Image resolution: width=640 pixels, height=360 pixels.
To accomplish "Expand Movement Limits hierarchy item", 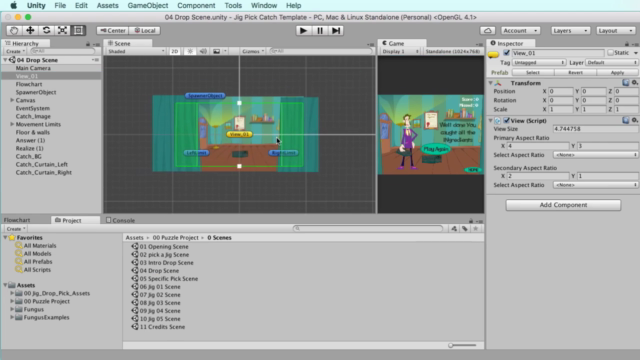I will pyautogui.click(x=12, y=124).
